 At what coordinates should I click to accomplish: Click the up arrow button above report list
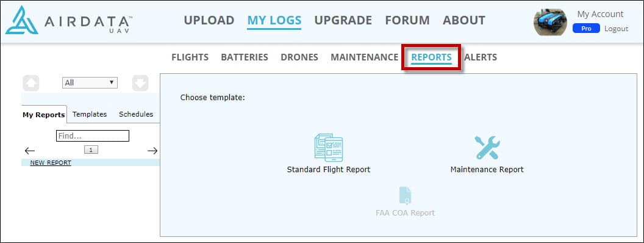(x=31, y=83)
